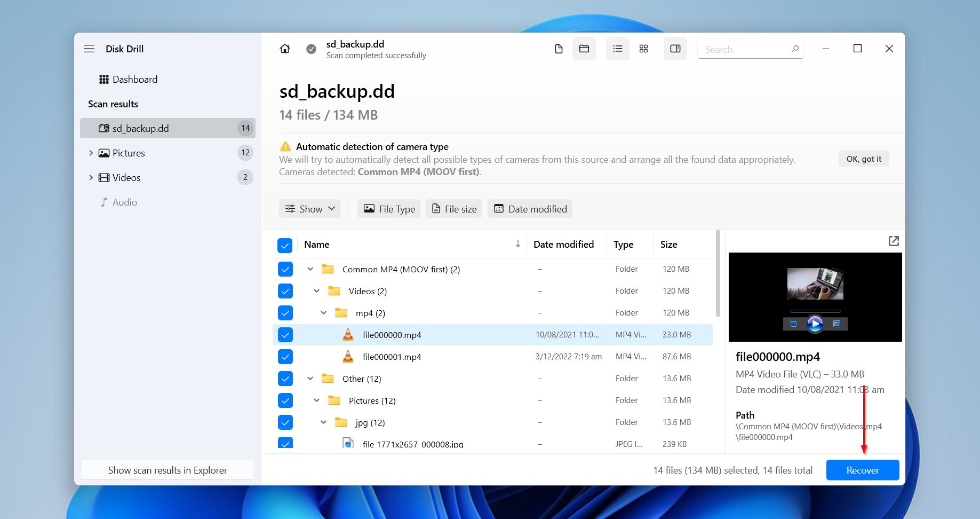Screen dimensions: 980x519
Task: Uncheck the Other (12) folder checkbox
Action: tap(285, 379)
